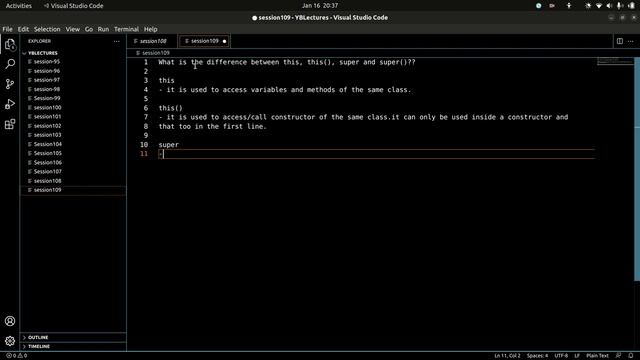Open file session-96 in the explorer

(x=47, y=71)
